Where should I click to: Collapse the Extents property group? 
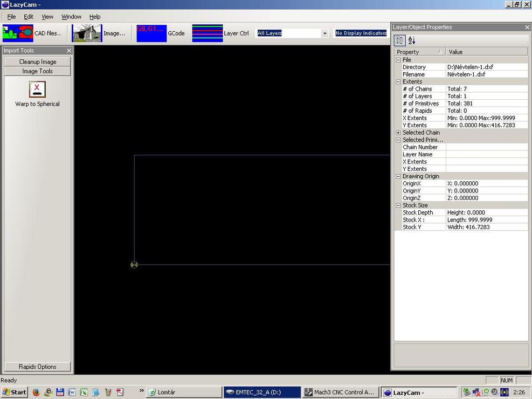point(398,82)
